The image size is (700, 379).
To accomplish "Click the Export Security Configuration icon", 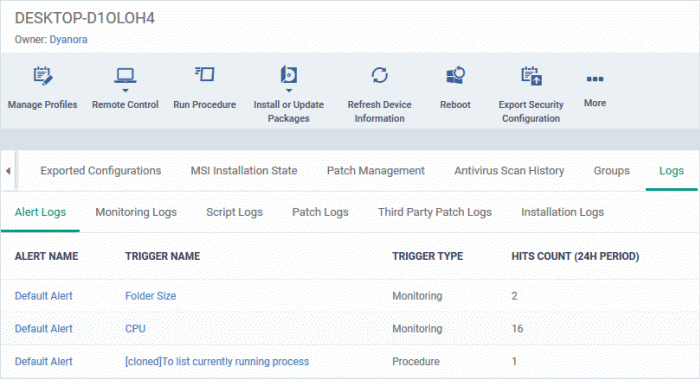I will coord(531,76).
